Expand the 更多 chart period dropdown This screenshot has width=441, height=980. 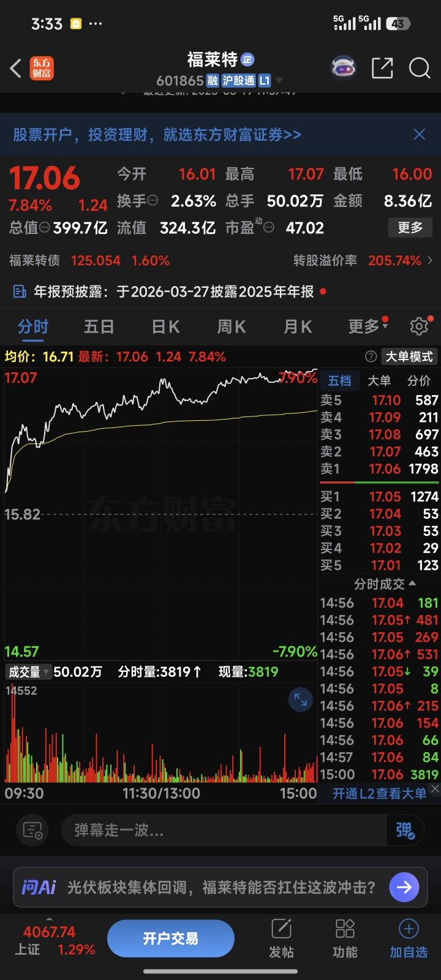[x=368, y=326]
